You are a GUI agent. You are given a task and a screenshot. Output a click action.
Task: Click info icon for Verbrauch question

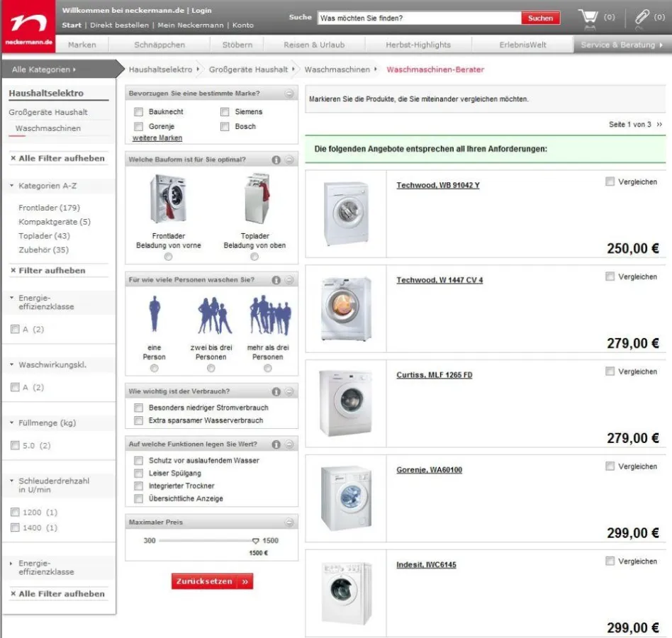pyautogui.click(x=276, y=392)
